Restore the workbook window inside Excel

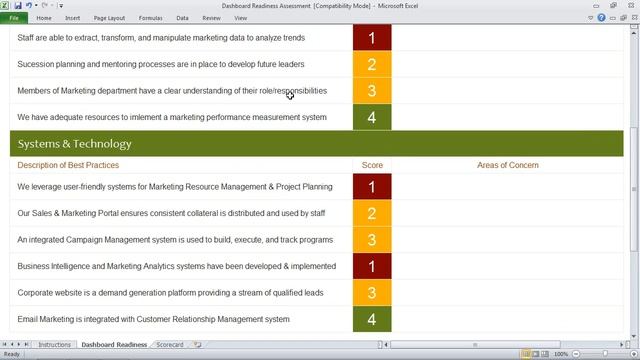point(623,18)
